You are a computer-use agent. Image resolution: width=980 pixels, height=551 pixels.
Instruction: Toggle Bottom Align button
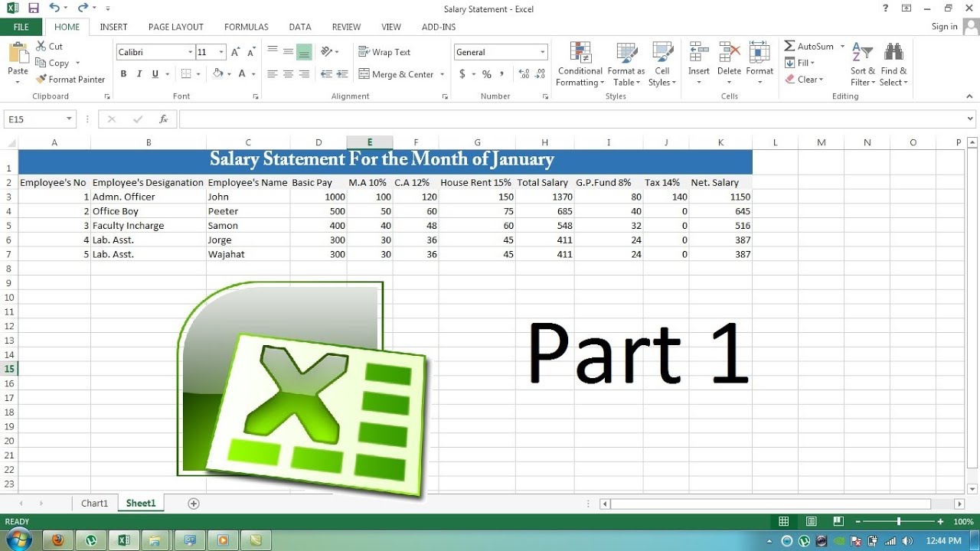click(304, 51)
